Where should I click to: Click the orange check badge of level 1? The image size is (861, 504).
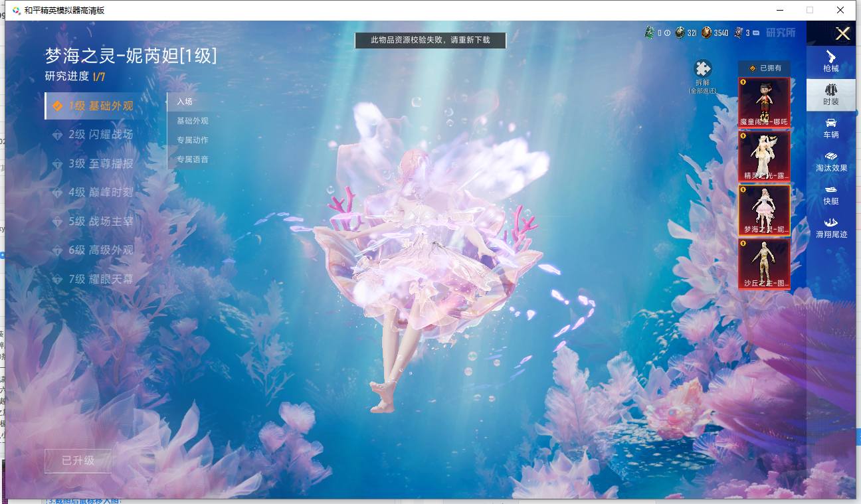(x=58, y=106)
